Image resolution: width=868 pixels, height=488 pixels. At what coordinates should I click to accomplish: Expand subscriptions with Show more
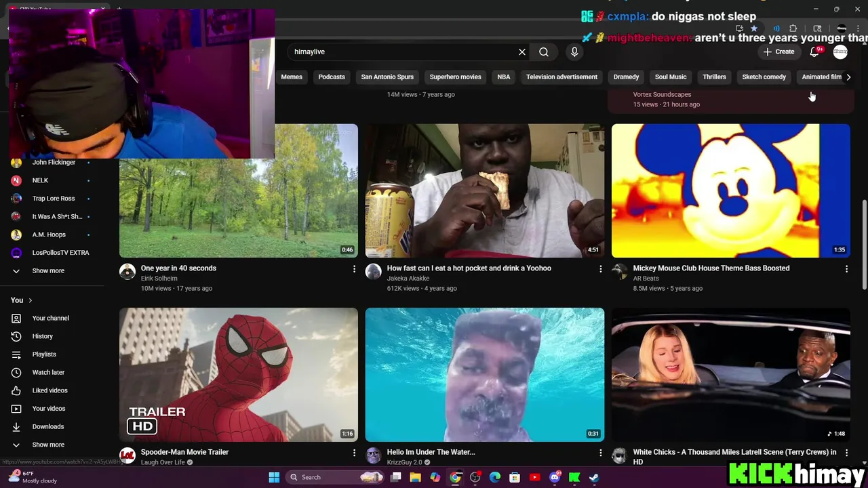(x=48, y=270)
